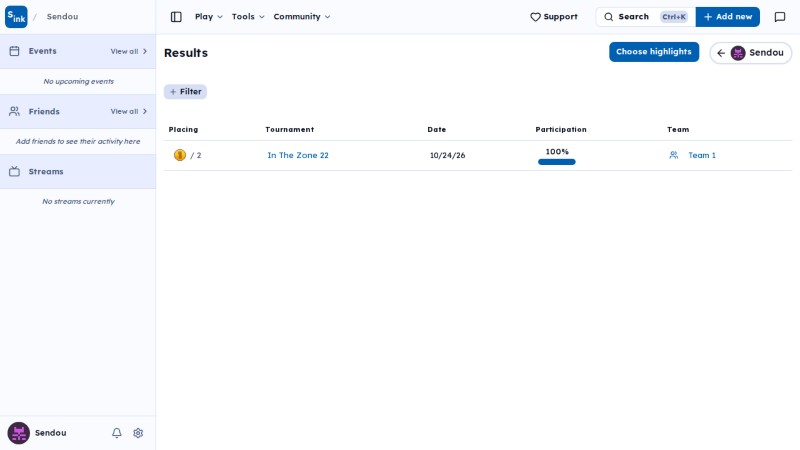Viewport: 800px width, 450px height.
Task: Click the Ctrl+K shortcut badge
Action: point(673,17)
